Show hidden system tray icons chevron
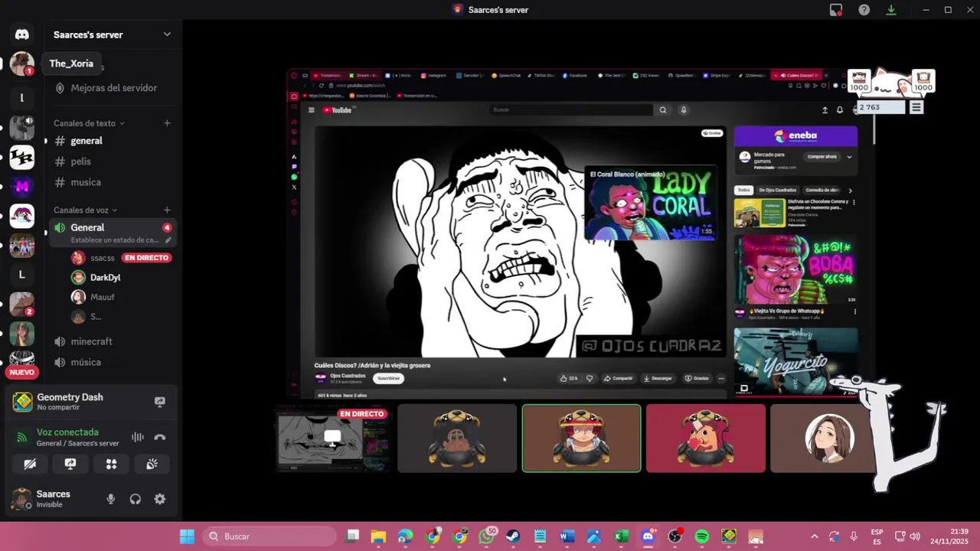The width and height of the screenshot is (980, 551). pyautogui.click(x=814, y=536)
